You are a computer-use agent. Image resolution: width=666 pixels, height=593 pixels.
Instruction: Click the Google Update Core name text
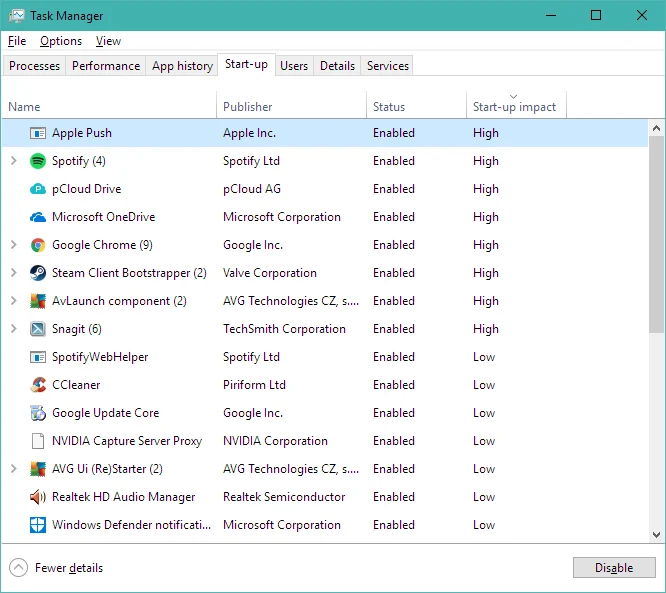point(105,413)
